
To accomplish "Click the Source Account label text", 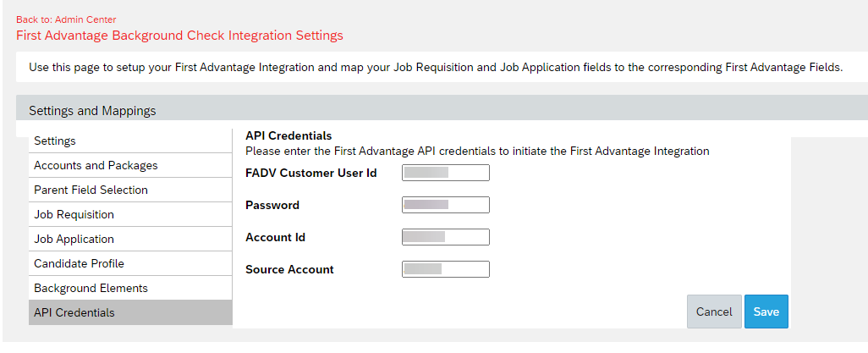I will [x=289, y=269].
